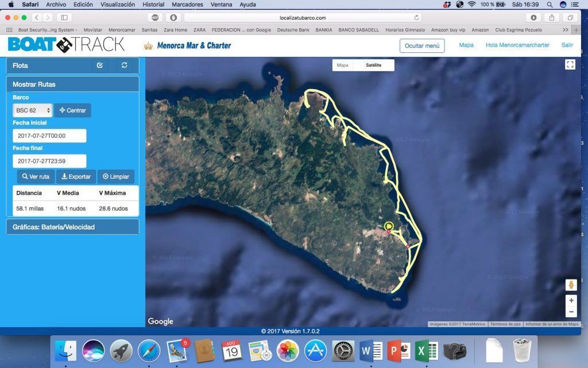Open Spotlight search in menu bar

(550, 5)
